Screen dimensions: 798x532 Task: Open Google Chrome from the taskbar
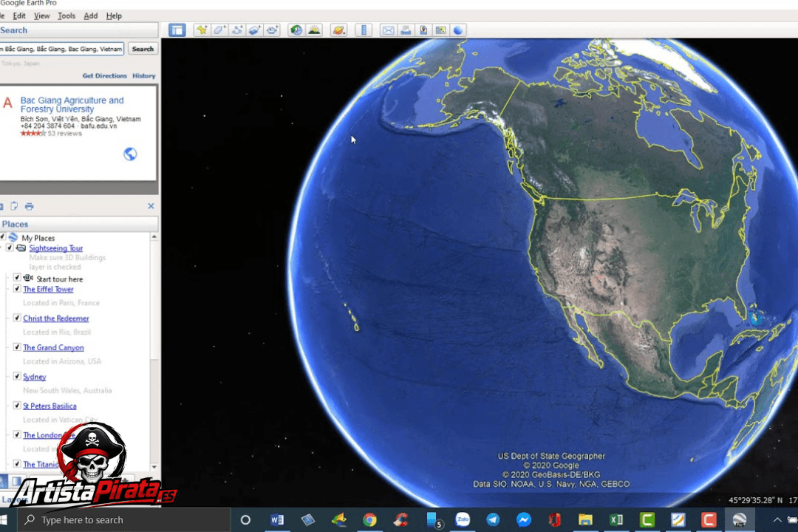pos(369,519)
